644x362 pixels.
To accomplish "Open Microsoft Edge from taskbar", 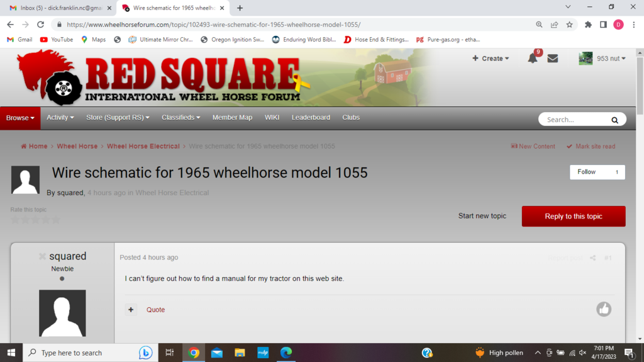I will coord(286,353).
